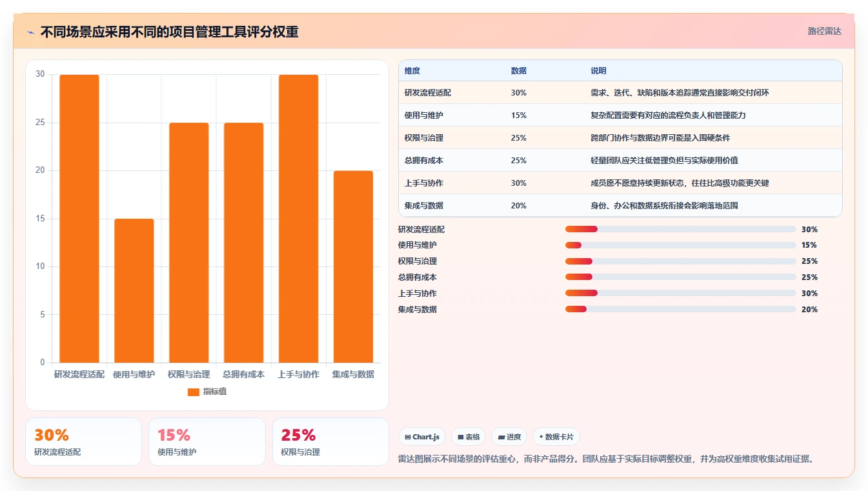This screenshot has height=491, width=868.
Task: Click the 权限与治理 progress bar
Action: tap(680, 261)
